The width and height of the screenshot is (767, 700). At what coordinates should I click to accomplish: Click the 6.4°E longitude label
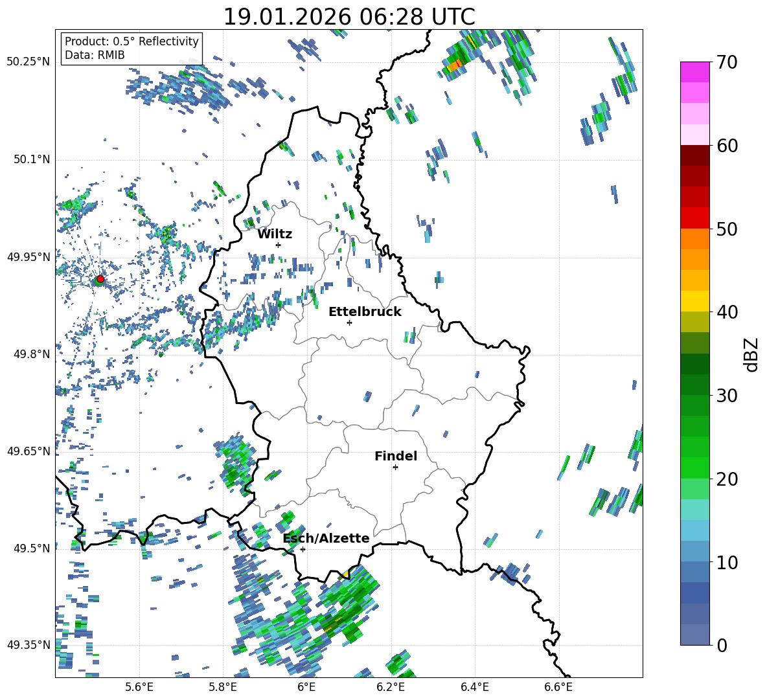[474, 687]
